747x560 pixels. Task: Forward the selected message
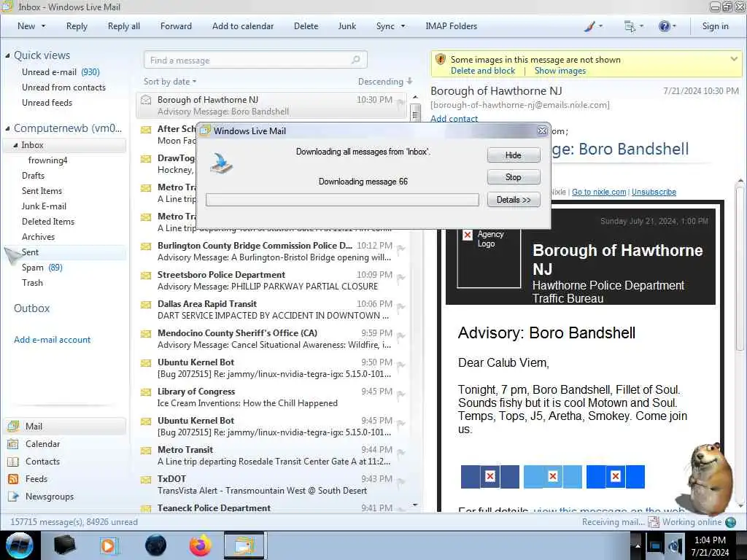(x=176, y=26)
